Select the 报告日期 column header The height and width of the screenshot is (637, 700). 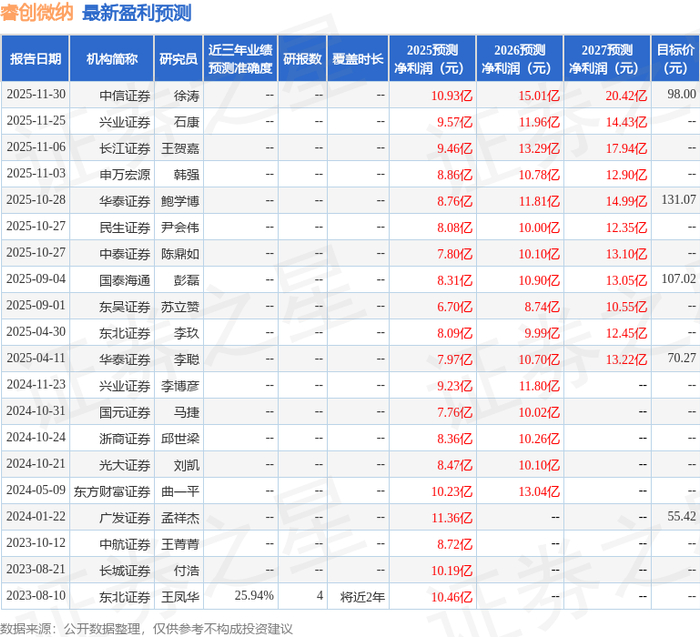click(35, 58)
